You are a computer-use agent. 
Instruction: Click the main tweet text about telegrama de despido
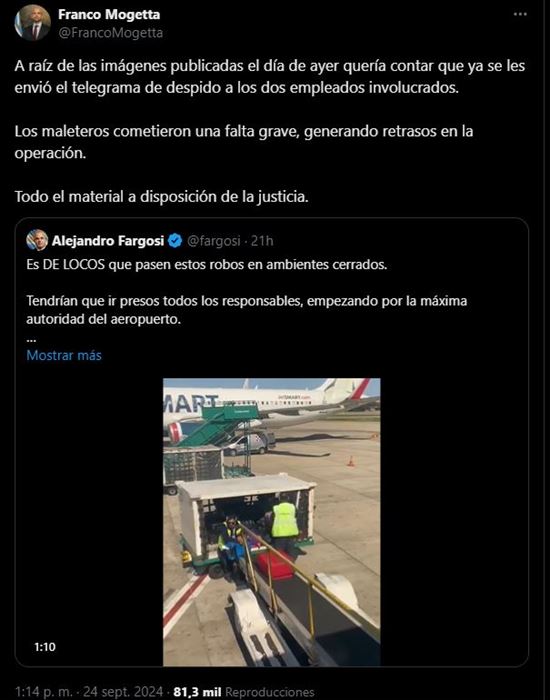270,77
